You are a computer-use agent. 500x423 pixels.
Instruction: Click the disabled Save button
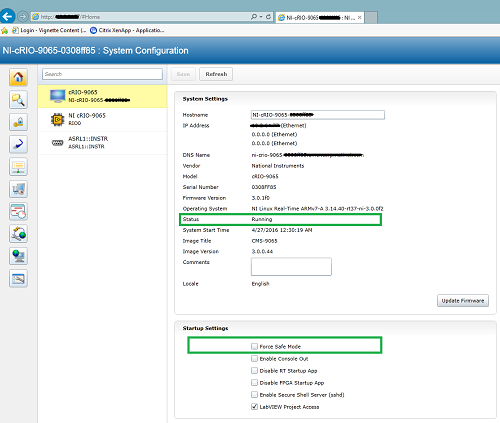tap(183, 74)
